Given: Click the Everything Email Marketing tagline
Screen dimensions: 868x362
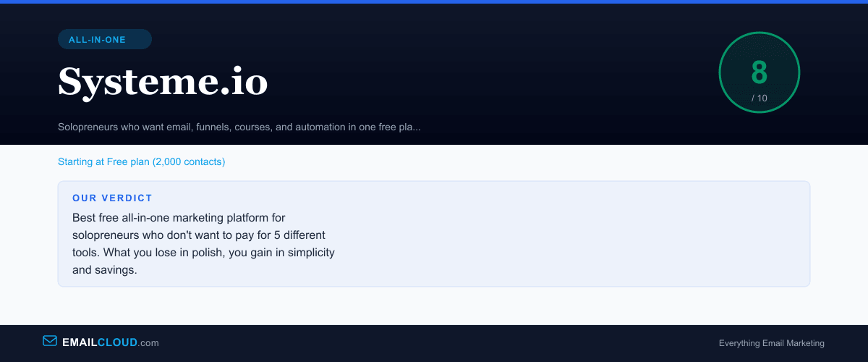Looking at the screenshot, I should [x=772, y=343].
